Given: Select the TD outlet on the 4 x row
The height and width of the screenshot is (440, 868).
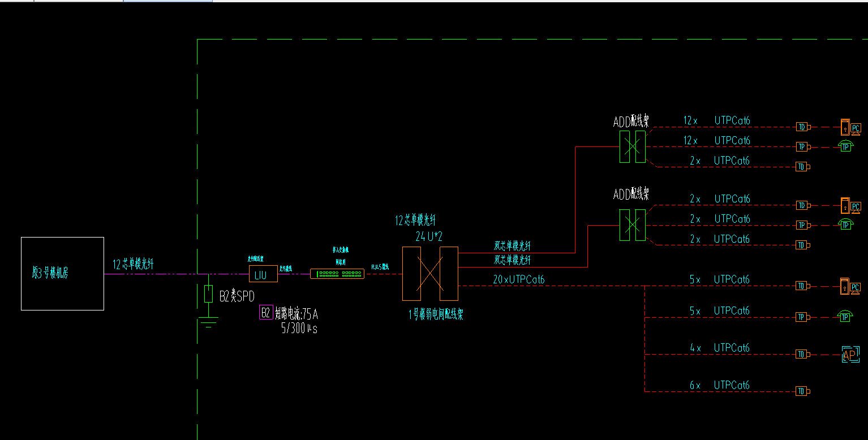Looking at the screenshot, I should click(803, 354).
